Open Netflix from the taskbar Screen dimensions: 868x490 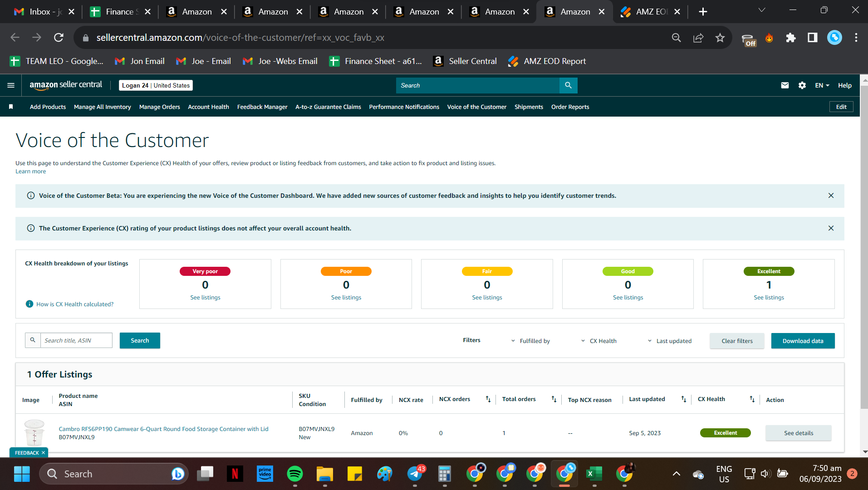[235, 474]
